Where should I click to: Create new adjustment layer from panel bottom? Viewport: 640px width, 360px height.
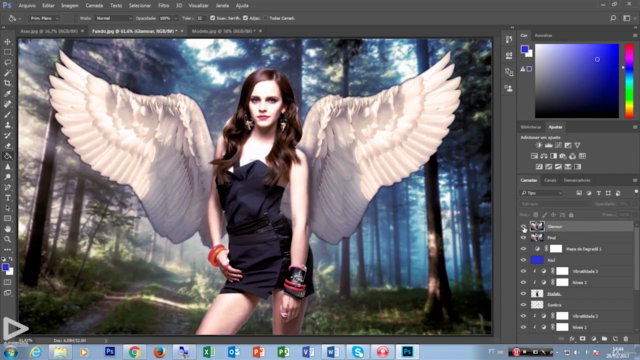click(x=593, y=339)
